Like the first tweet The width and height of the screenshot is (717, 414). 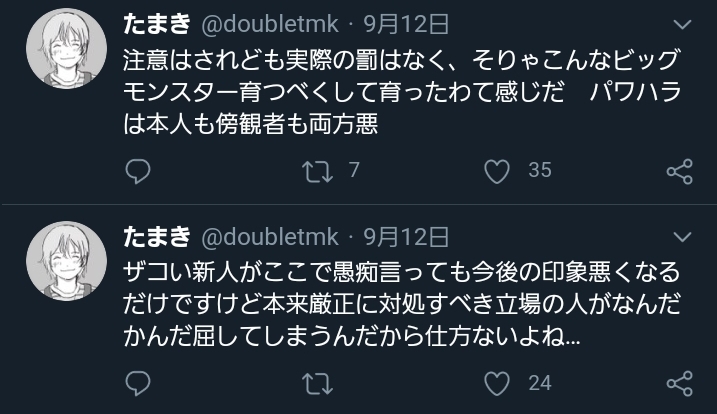point(496,171)
